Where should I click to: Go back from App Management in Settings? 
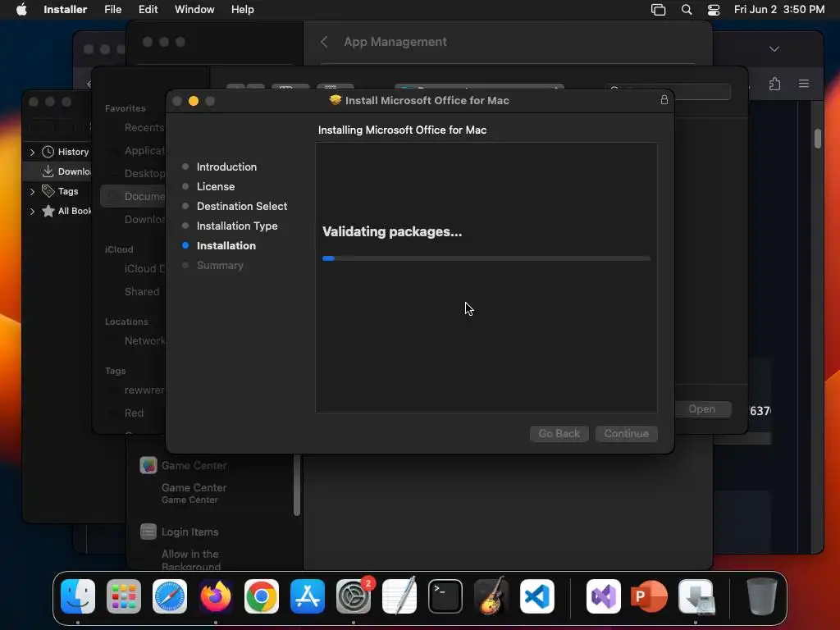(x=324, y=42)
